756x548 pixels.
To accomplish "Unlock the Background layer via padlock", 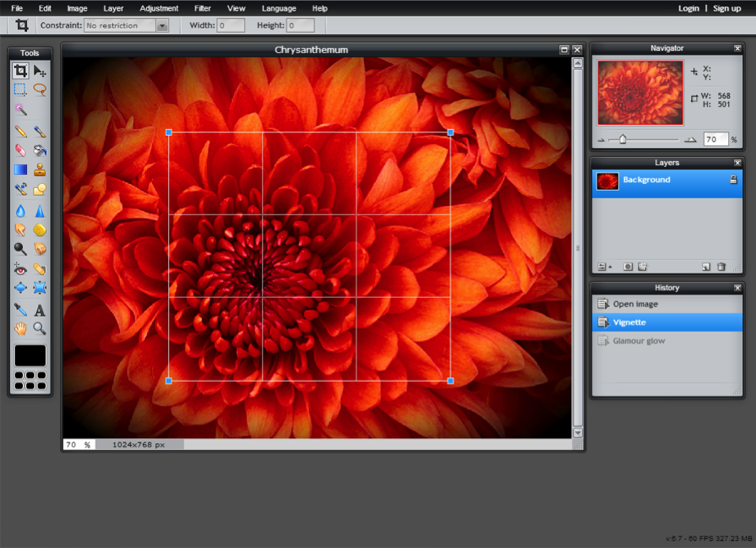I will tap(733, 180).
